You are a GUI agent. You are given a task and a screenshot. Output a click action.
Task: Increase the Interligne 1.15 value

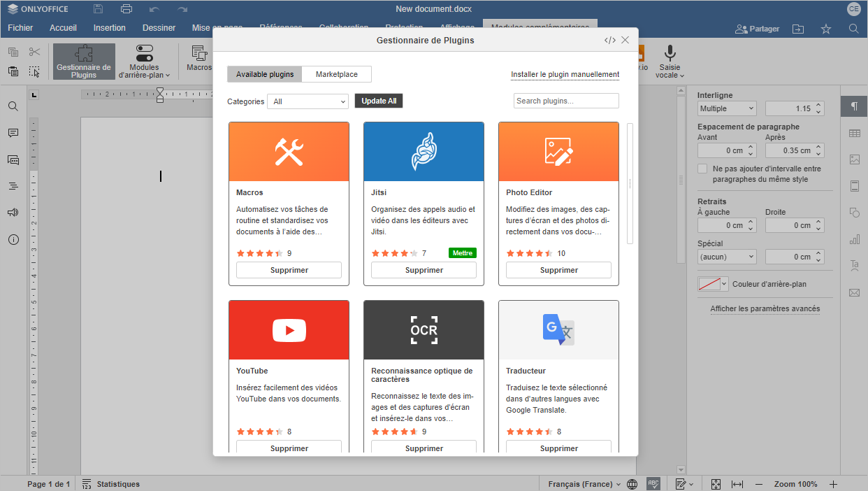pyautogui.click(x=819, y=106)
